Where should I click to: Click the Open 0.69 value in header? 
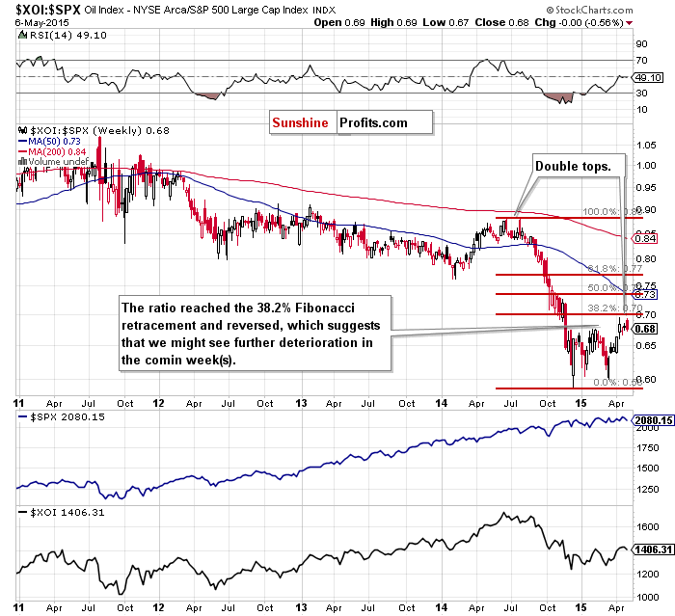click(x=339, y=23)
